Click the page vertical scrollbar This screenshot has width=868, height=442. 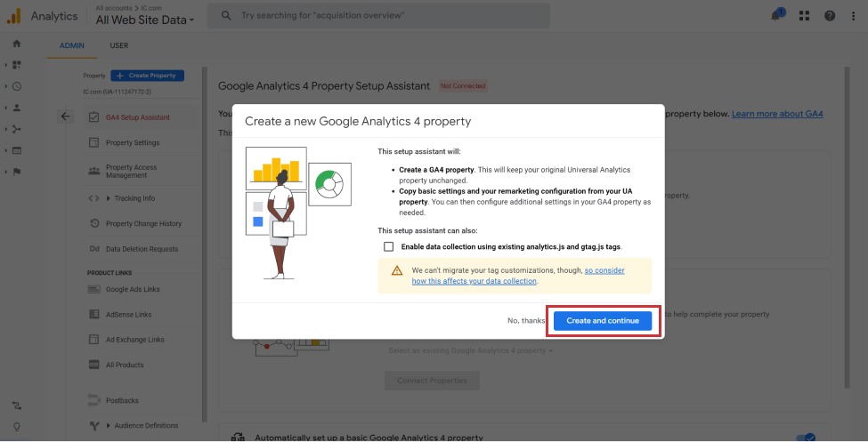coord(847,227)
